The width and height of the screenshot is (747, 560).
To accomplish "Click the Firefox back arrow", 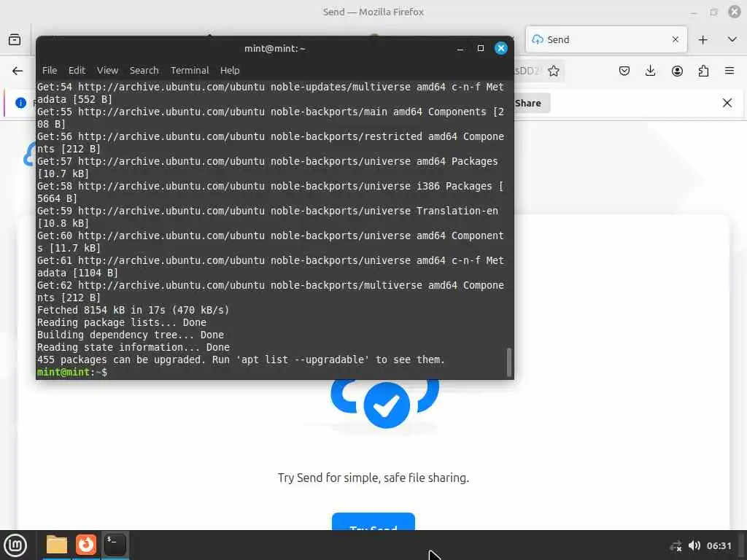I will pyautogui.click(x=18, y=71).
